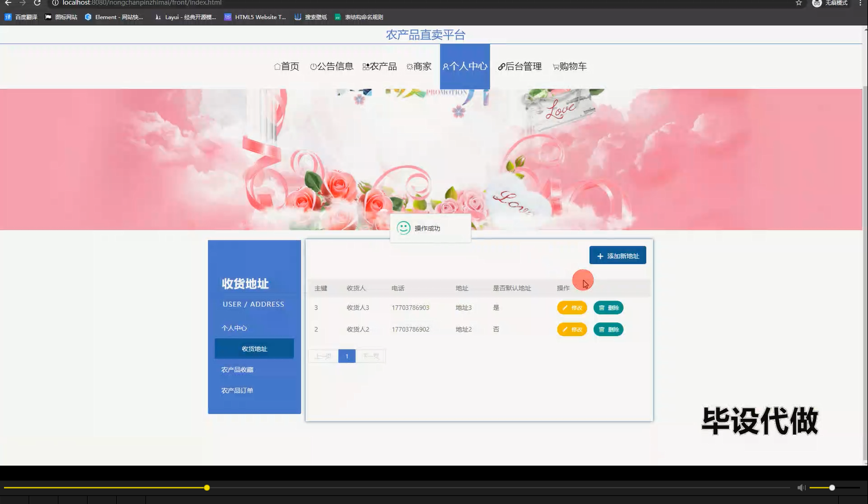Select the home icon beside 首页
This screenshot has width=868, height=504.
pos(277,66)
